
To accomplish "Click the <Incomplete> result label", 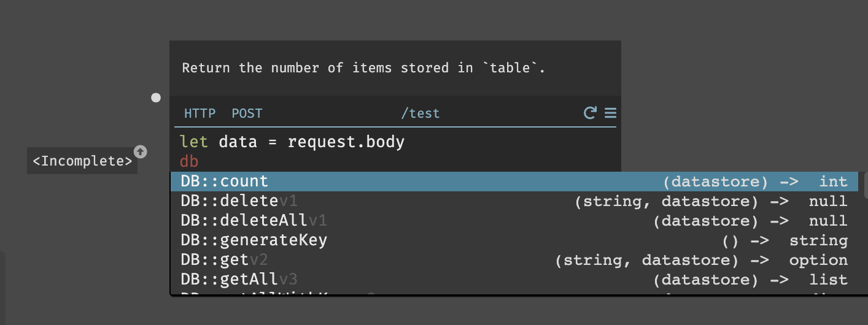I will point(82,161).
